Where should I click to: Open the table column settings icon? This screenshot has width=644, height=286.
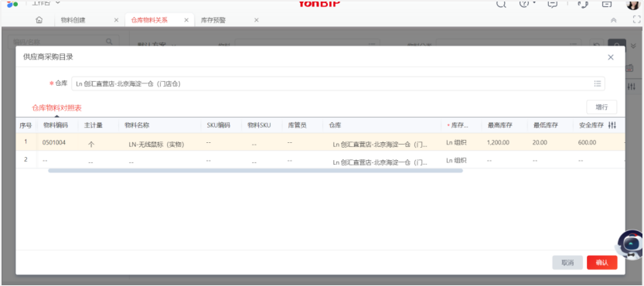point(612,125)
